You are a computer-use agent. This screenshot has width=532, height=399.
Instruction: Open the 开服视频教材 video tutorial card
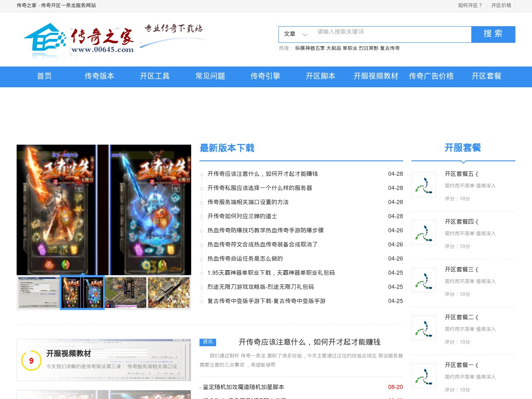pos(104,360)
